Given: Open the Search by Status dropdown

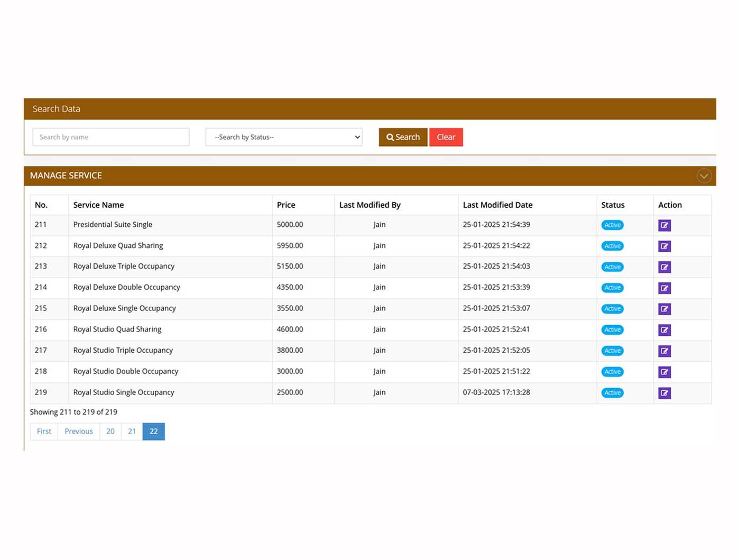Looking at the screenshot, I should coord(284,137).
